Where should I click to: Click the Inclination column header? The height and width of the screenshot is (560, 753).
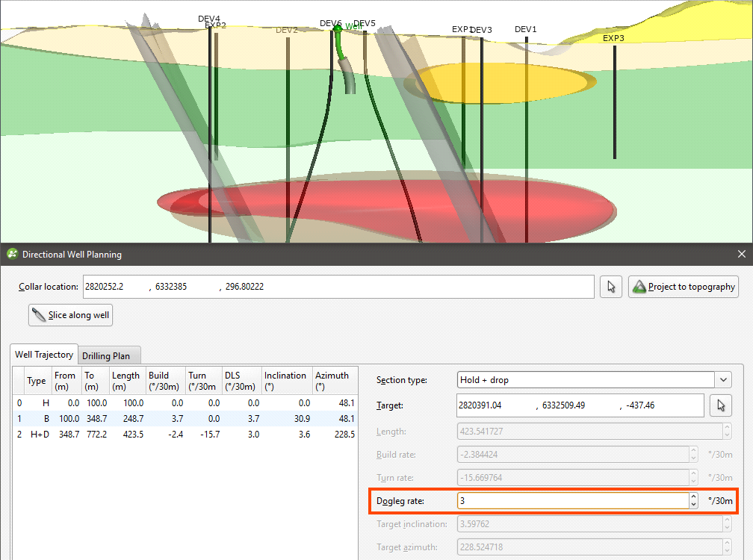[285, 381]
